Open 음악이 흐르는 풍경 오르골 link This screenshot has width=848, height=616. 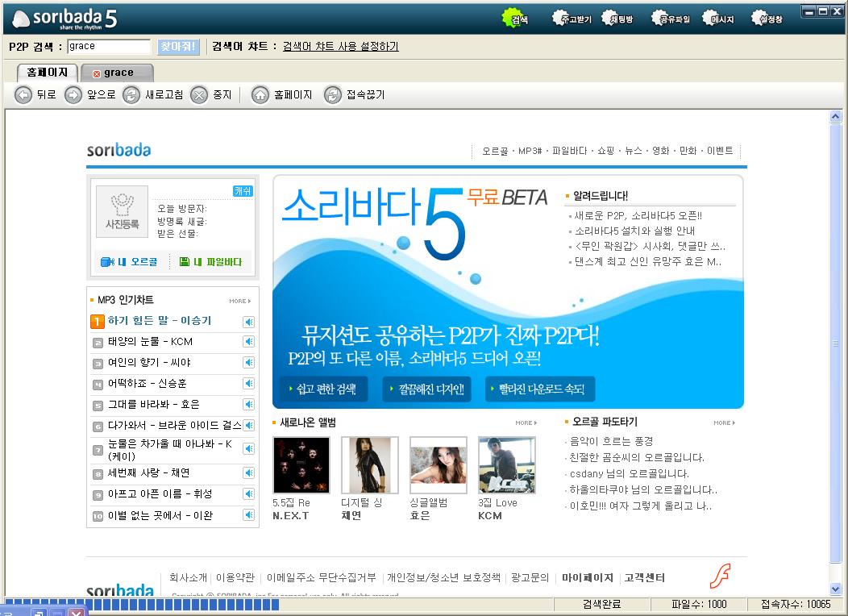612,441
